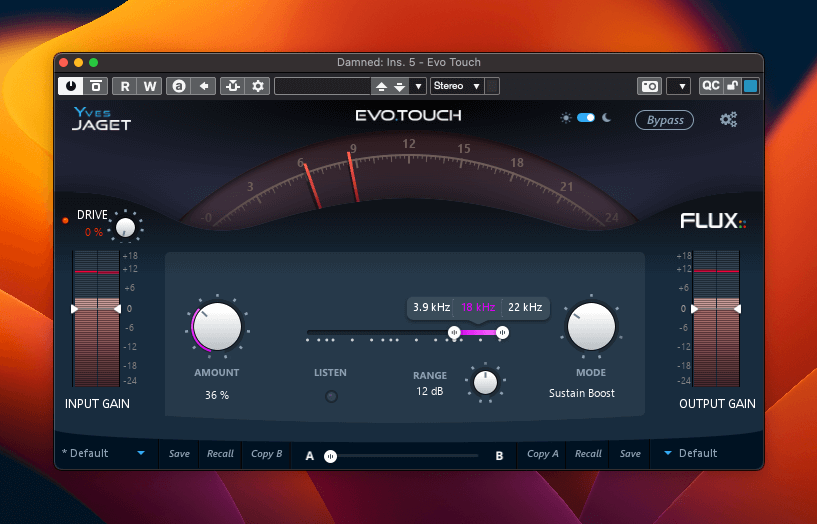This screenshot has width=817, height=524.
Task: Click the A/B morph slider handle
Action: point(330,456)
